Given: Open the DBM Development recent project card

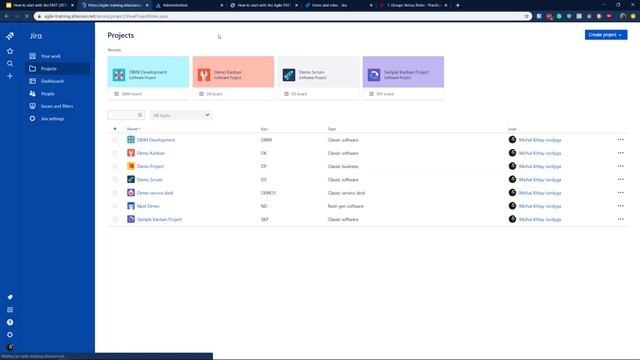Looking at the screenshot, I should click(x=149, y=72).
